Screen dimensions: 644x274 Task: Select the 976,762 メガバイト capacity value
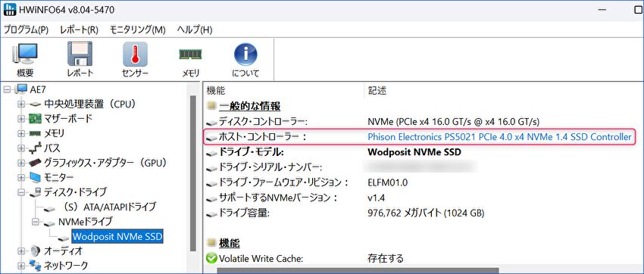[x=426, y=213]
